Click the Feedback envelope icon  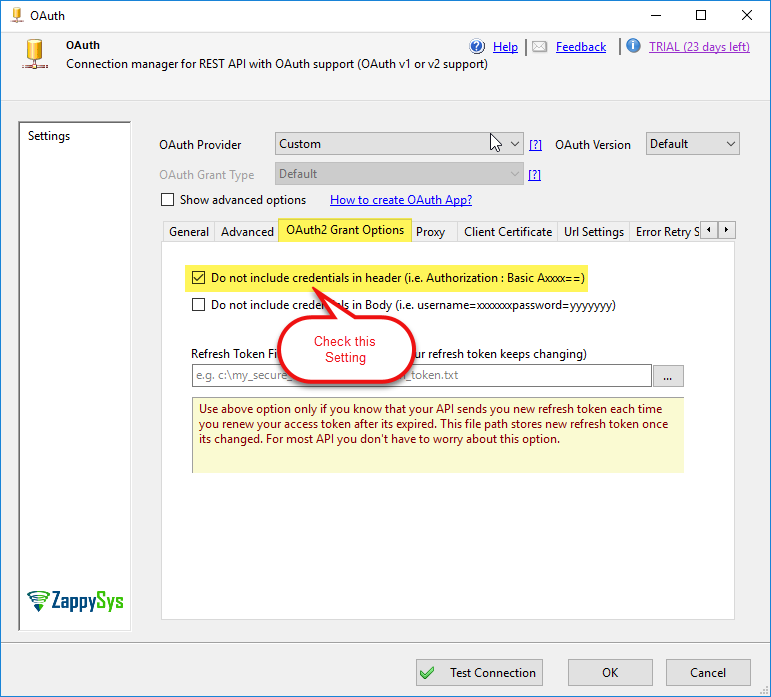(540, 47)
